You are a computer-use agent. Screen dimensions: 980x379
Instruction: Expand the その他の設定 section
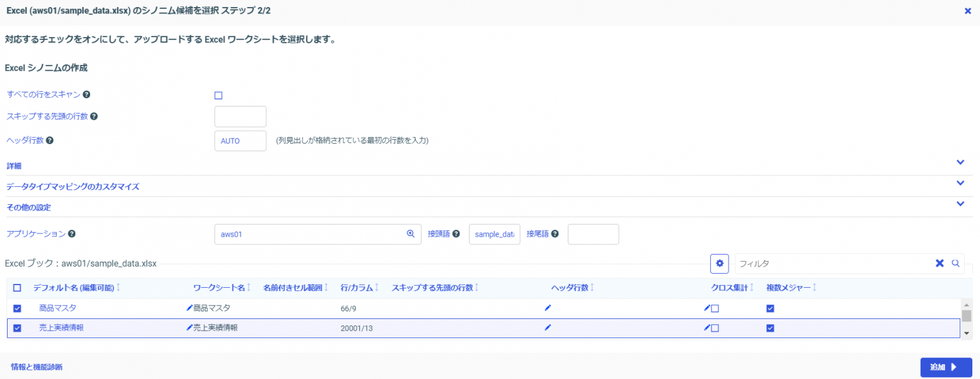coord(960,204)
